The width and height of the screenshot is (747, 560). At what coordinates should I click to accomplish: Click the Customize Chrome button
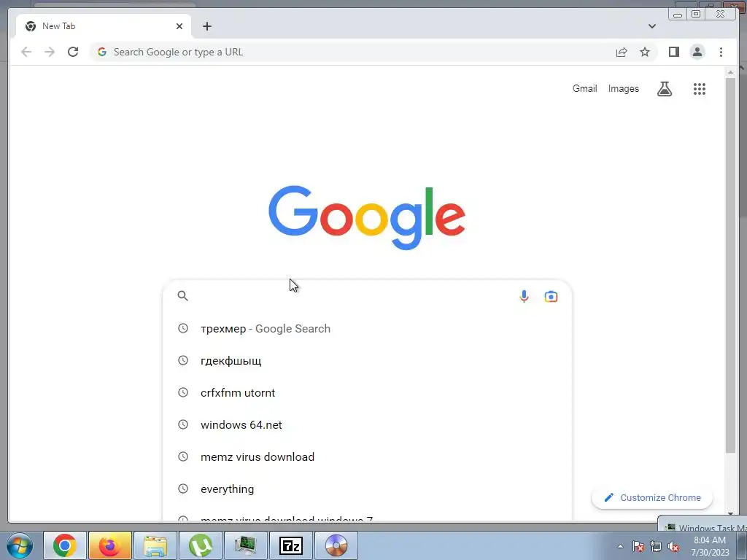651,497
